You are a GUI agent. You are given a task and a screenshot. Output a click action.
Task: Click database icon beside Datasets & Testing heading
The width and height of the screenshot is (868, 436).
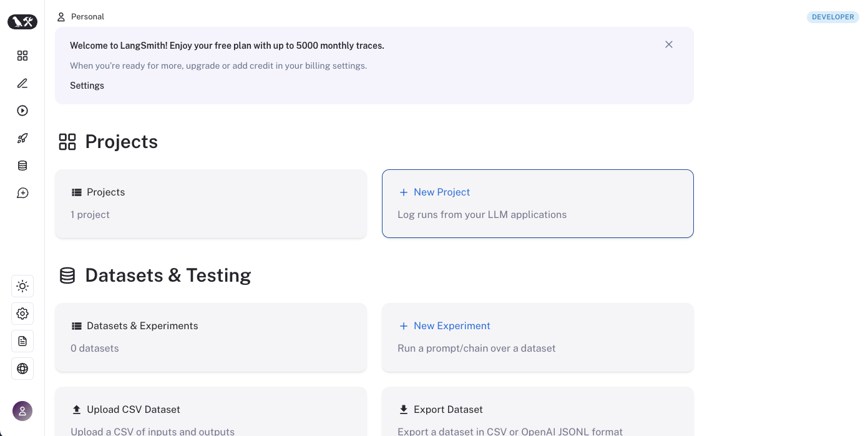pos(67,275)
